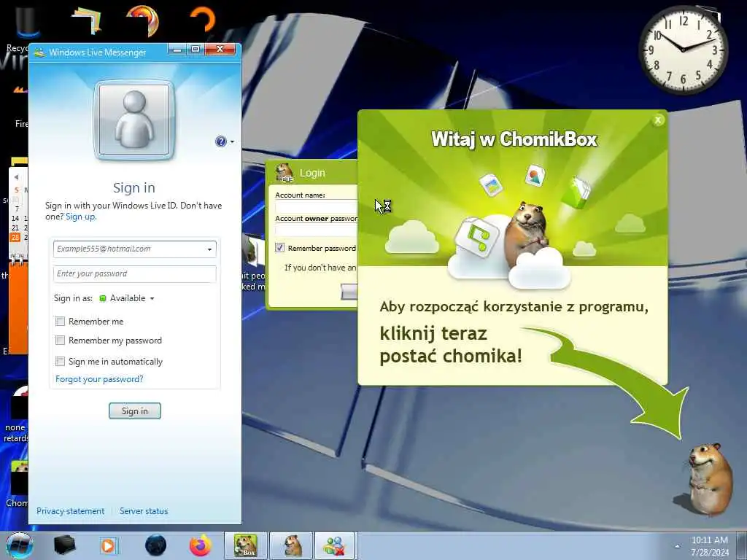747x560 pixels.
Task: Maximize the Windows Live Messenger window
Action: (196, 49)
